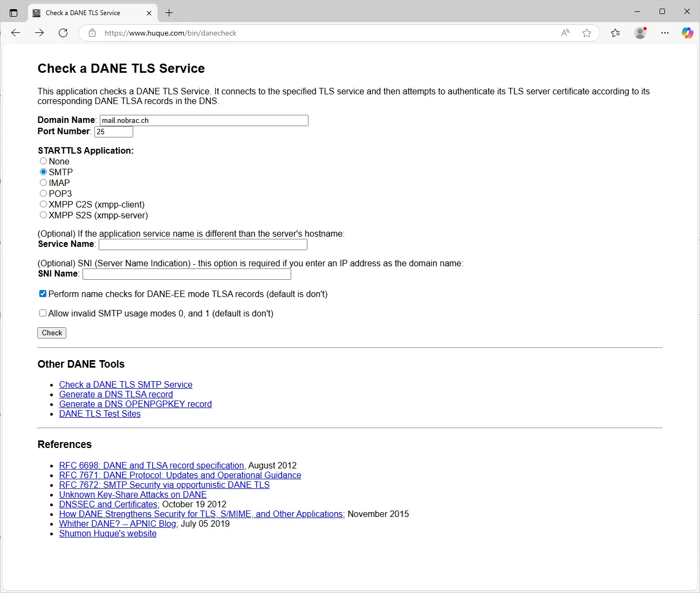Image resolution: width=700 pixels, height=593 pixels.
Task: Select the POP3 radio button
Action: tap(43, 194)
